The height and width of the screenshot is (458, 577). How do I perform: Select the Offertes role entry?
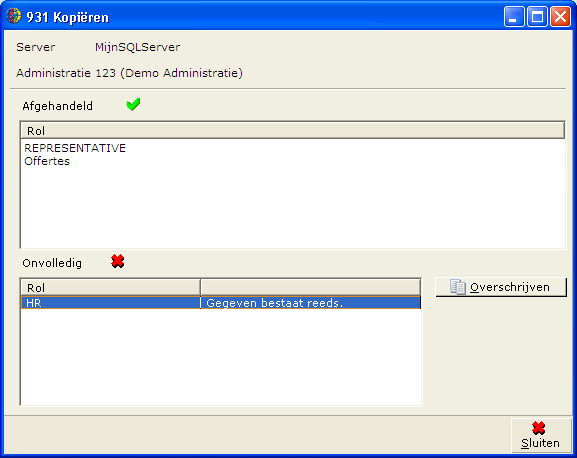tap(47, 161)
